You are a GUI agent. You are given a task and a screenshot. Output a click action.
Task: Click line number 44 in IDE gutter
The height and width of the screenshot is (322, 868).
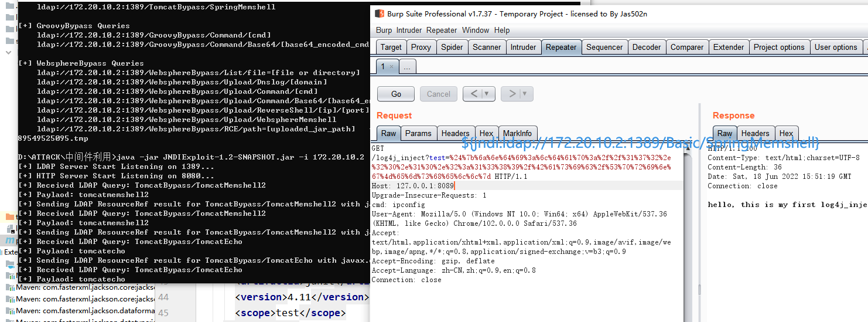(163, 297)
